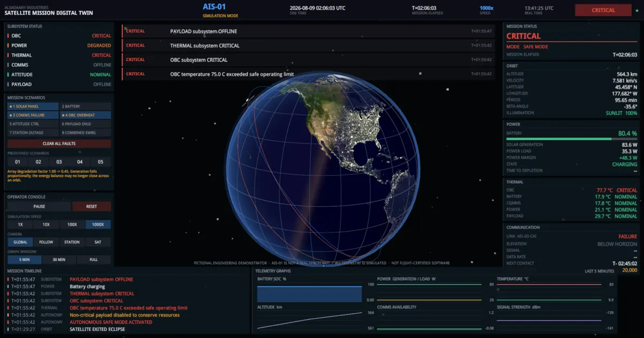Viewport: 644px width, 338px height.
Task: Click the Signal Strength dBm graph
Action: (x=549, y=321)
